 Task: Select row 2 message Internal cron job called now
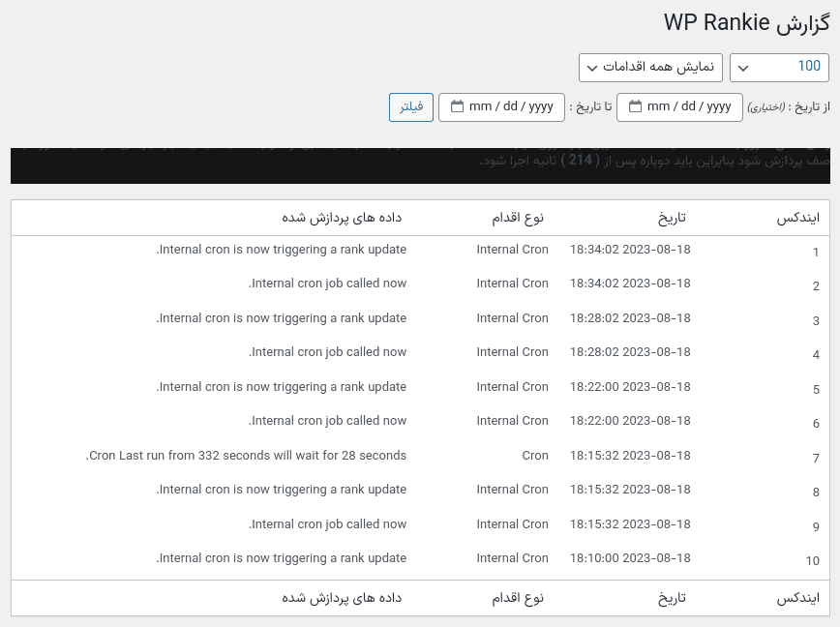[x=327, y=284]
